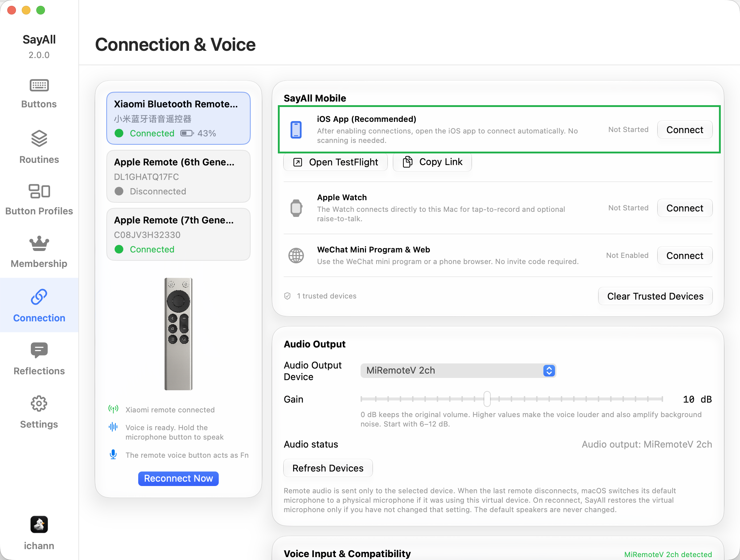Click the left end of the Gain slider track

pos(362,399)
